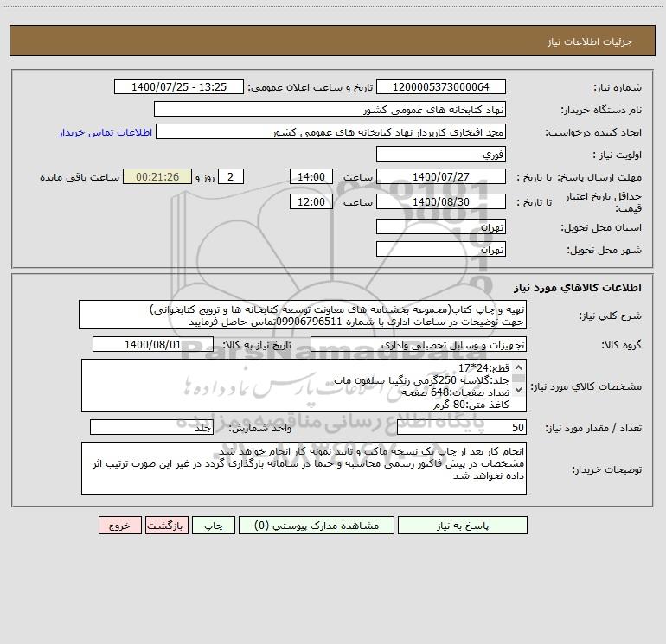Click the بازگشت back button
666x644 pixels.
[x=166, y=525]
